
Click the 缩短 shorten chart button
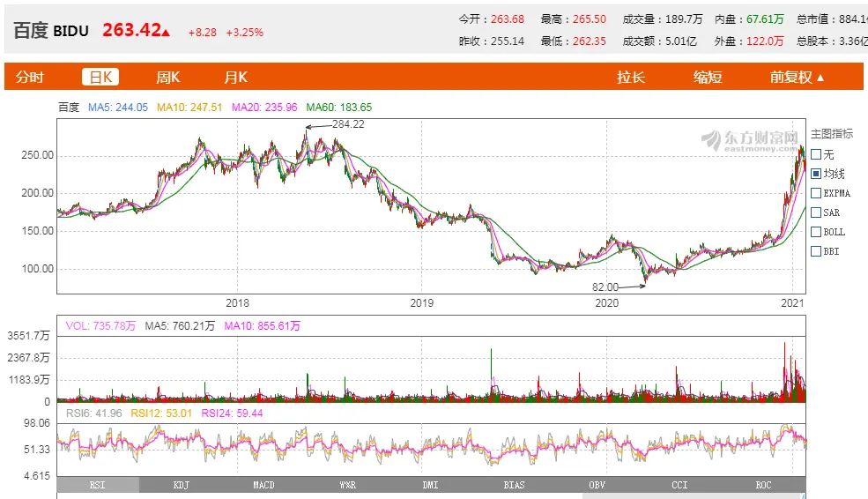707,77
